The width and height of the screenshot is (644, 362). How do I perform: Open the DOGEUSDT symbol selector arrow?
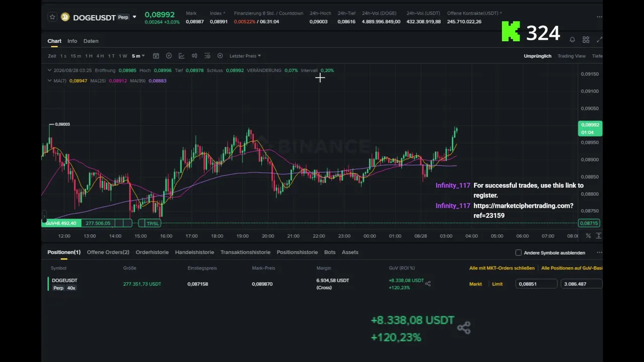click(134, 17)
